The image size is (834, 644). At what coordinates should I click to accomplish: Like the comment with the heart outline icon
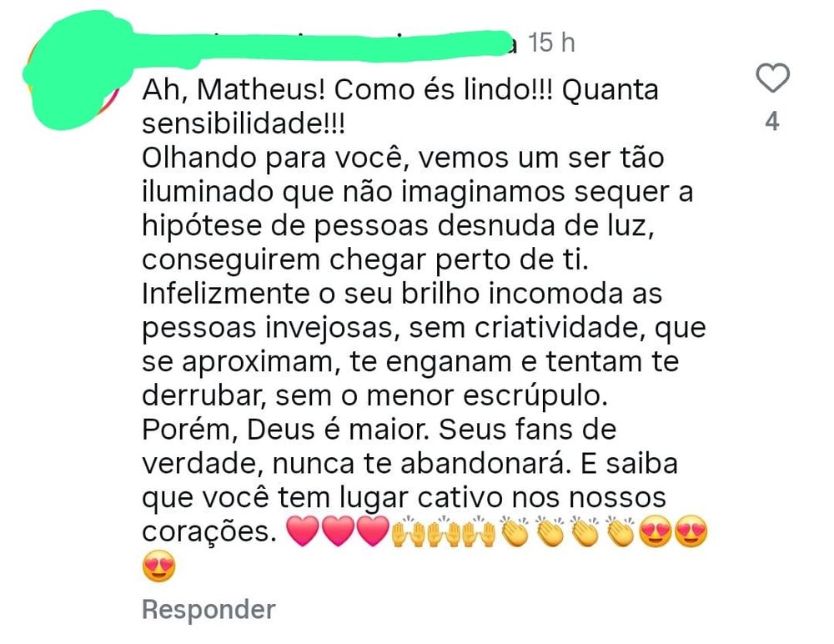pyautogui.click(x=772, y=78)
